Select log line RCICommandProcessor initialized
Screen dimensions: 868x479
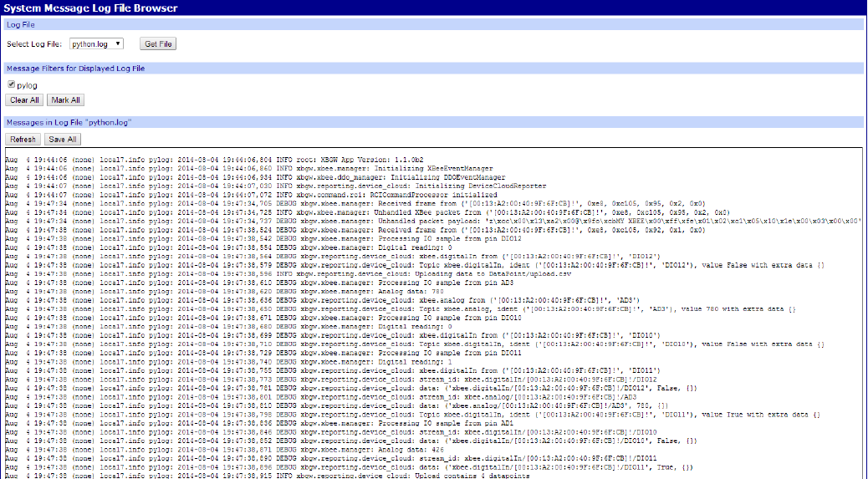tap(252, 196)
